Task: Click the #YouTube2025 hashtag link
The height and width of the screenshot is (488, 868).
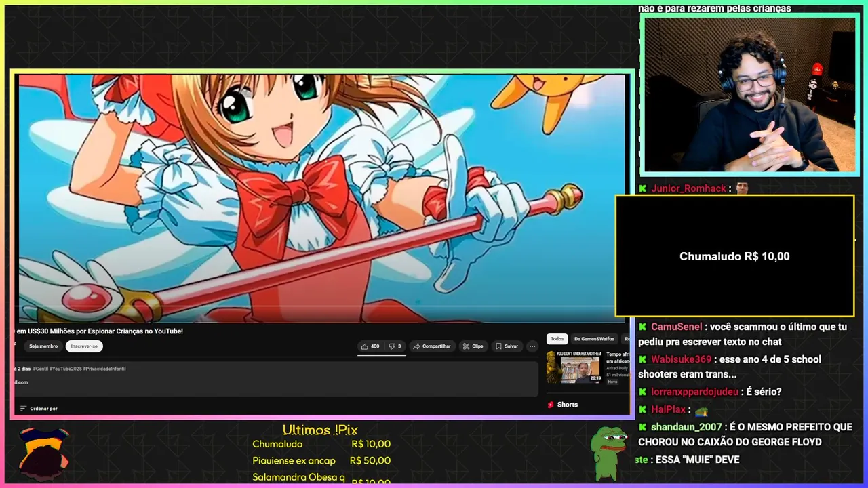Action: pos(65,369)
